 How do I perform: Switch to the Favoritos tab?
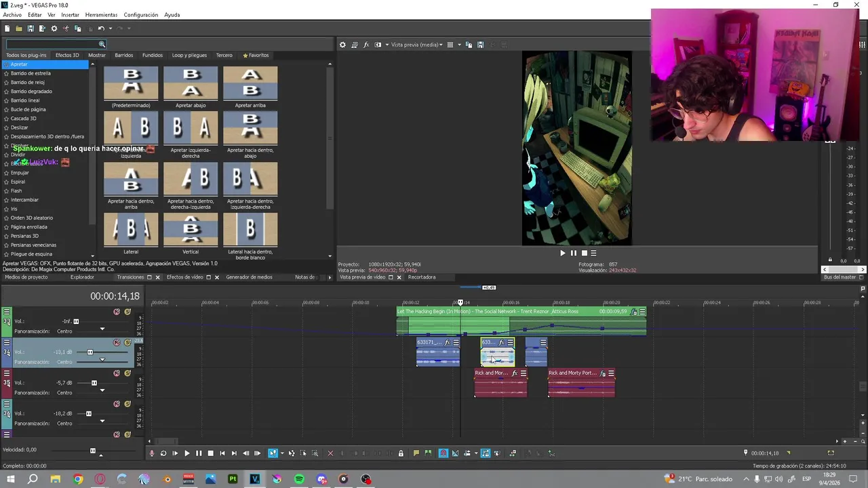256,55
